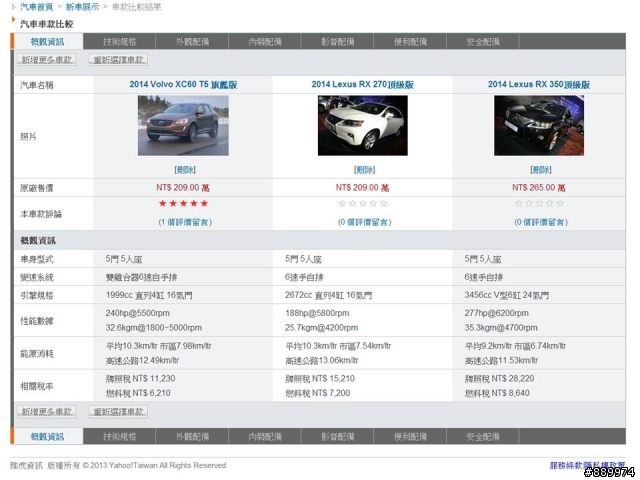Open the 新車展示 breadcrumb link
Image resolution: width=640 pixels, height=480 pixels.
click(x=82, y=7)
